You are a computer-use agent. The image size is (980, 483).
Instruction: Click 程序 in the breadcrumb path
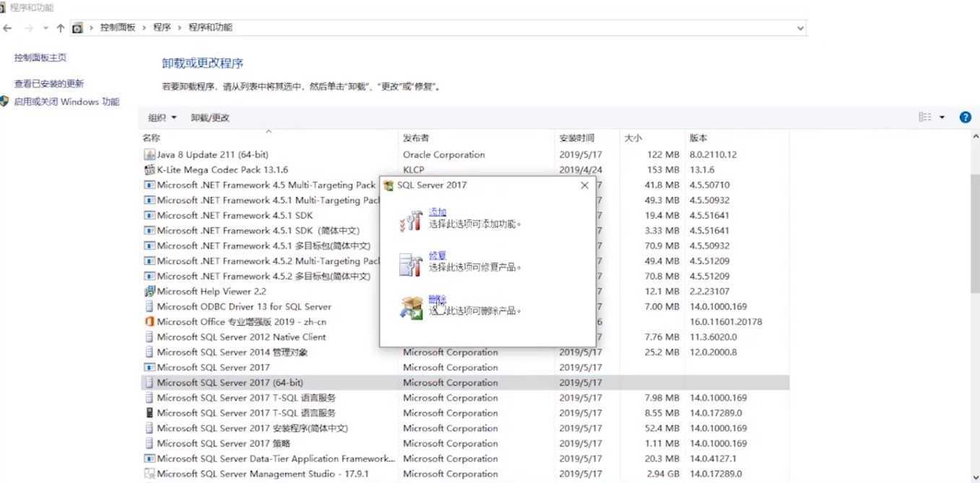162,27
